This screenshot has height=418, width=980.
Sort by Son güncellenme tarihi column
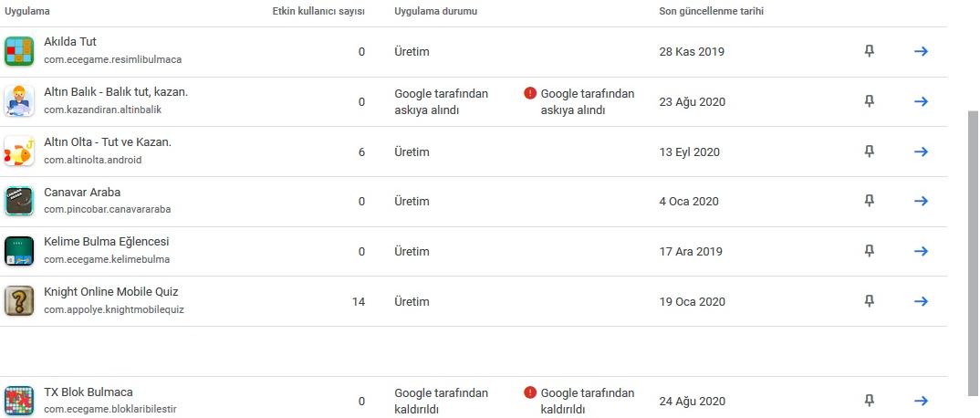711,11
